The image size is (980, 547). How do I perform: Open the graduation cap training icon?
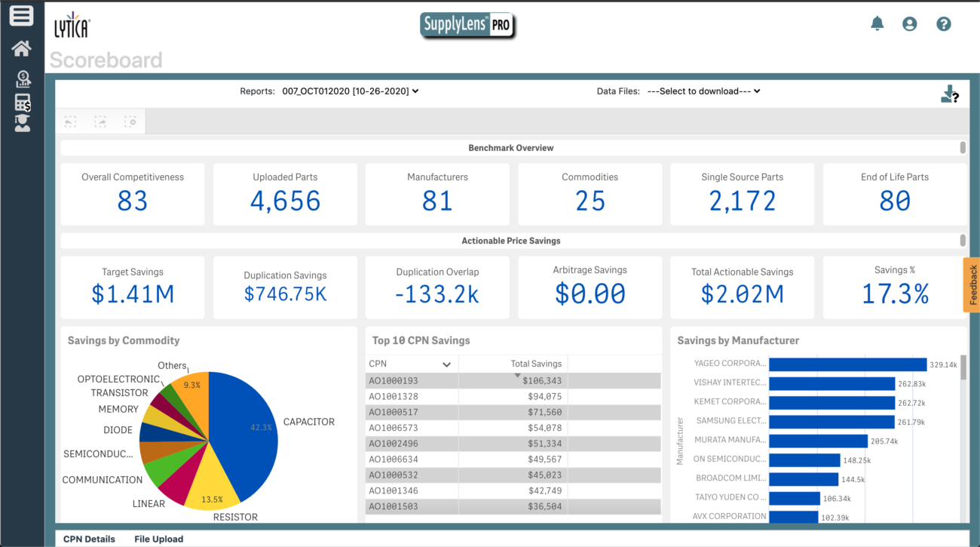click(x=23, y=124)
